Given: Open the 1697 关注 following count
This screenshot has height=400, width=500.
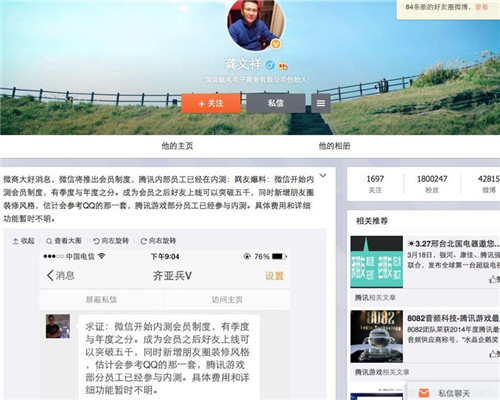Looking at the screenshot, I should tap(375, 184).
